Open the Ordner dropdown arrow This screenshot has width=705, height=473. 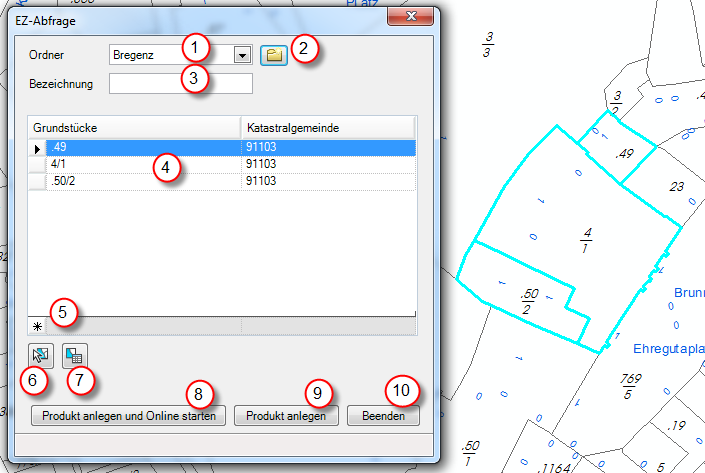point(242,55)
